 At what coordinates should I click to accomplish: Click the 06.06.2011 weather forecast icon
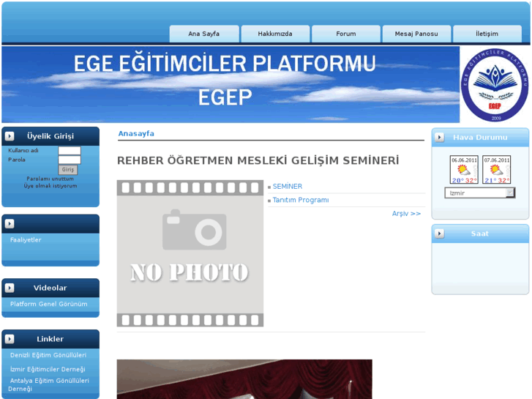point(464,169)
